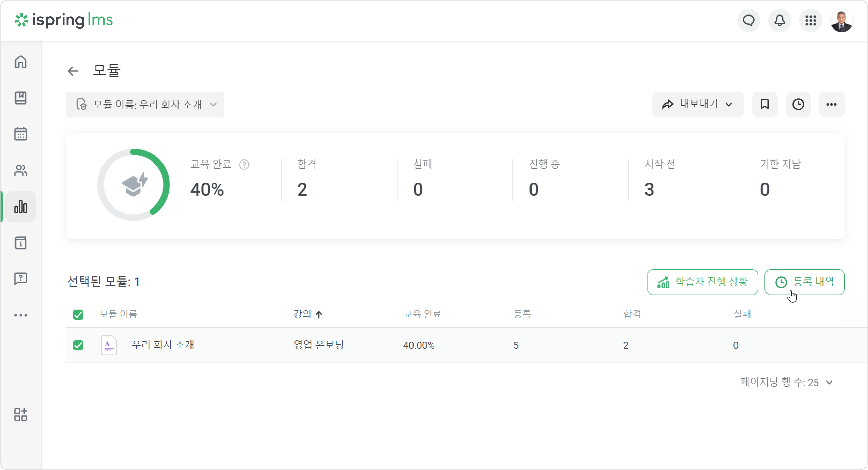Click the completion progress ring chart
868x470 pixels.
pos(133,185)
